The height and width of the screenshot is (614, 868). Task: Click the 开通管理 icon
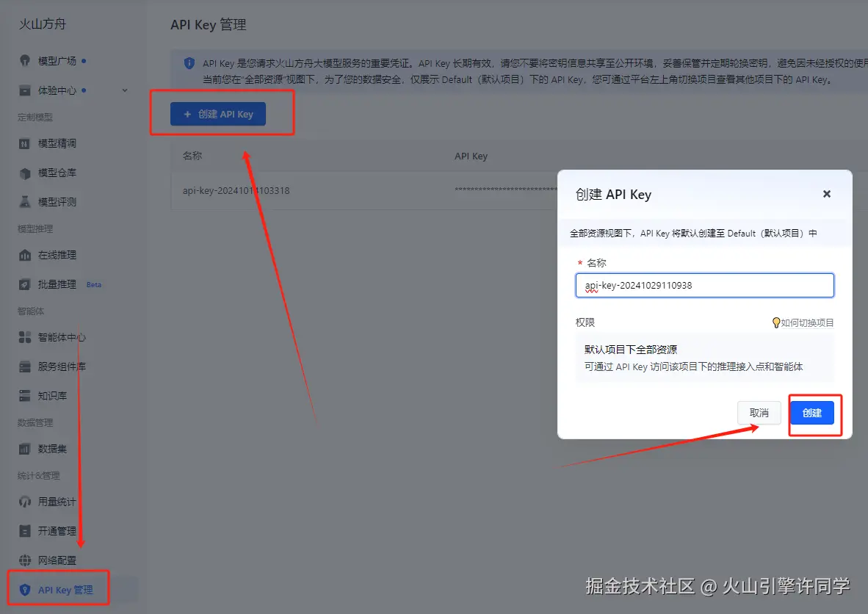[x=25, y=531]
